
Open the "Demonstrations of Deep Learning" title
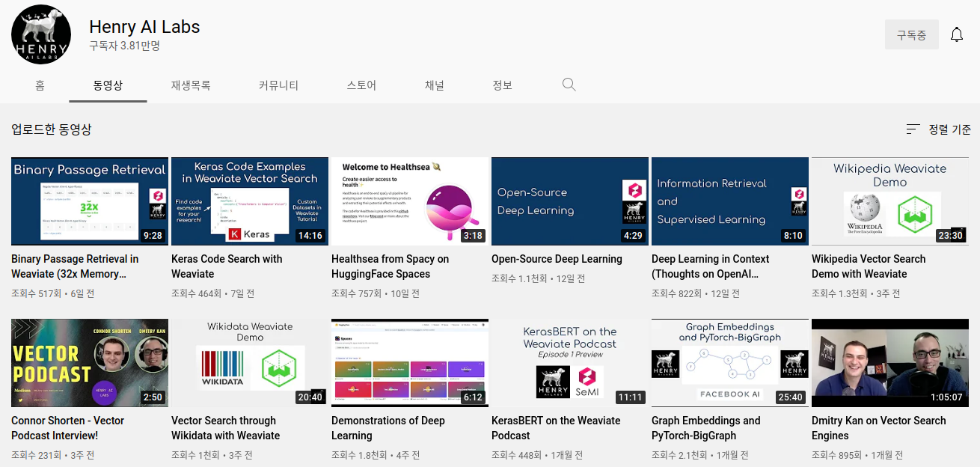tap(388, 428)
